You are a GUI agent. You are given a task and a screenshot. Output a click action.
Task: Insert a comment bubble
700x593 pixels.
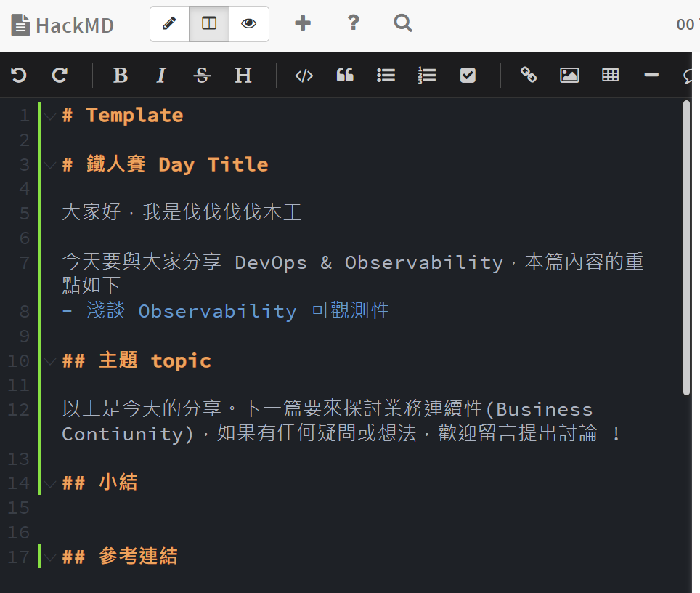click(x=688, y=76)
